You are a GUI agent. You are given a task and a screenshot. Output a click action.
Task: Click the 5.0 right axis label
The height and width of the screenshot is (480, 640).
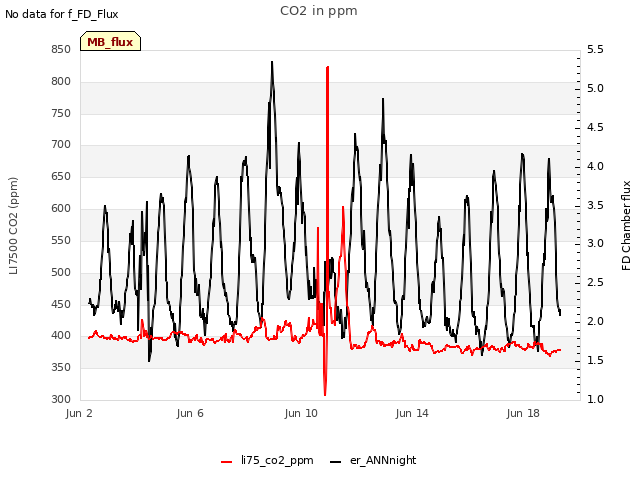[x=595, y=88]
